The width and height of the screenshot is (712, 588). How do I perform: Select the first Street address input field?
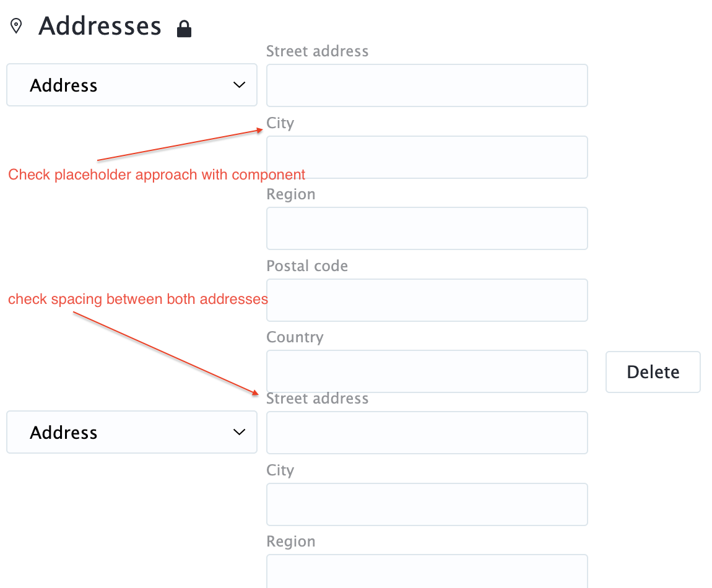pyautogui.click(x=427, y=85)
